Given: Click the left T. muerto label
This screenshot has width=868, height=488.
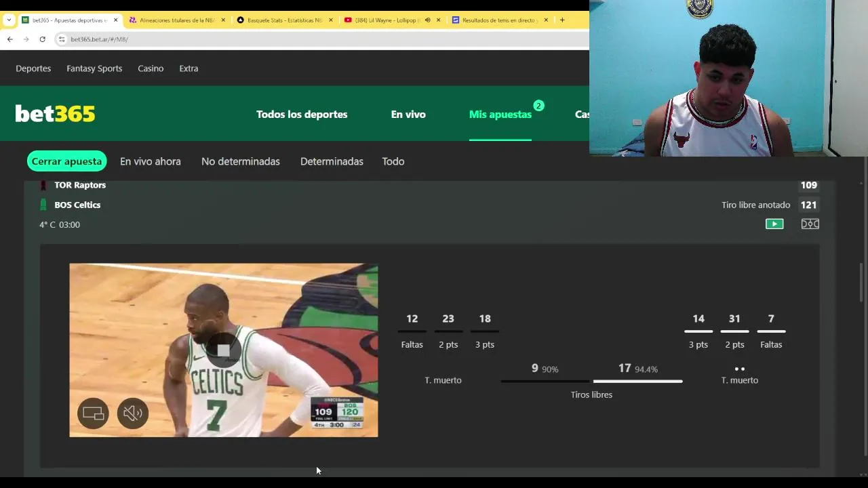Looking at the screenshot, I should 443,380.
